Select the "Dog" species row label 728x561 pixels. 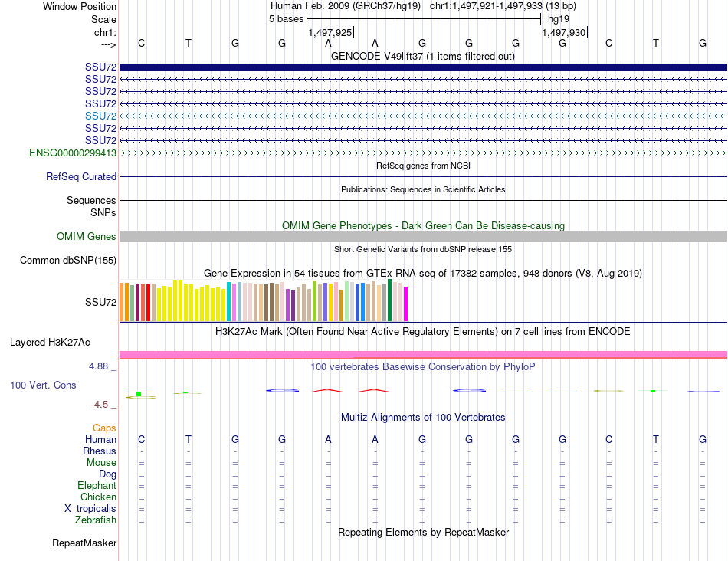click(x=108, y=474)
